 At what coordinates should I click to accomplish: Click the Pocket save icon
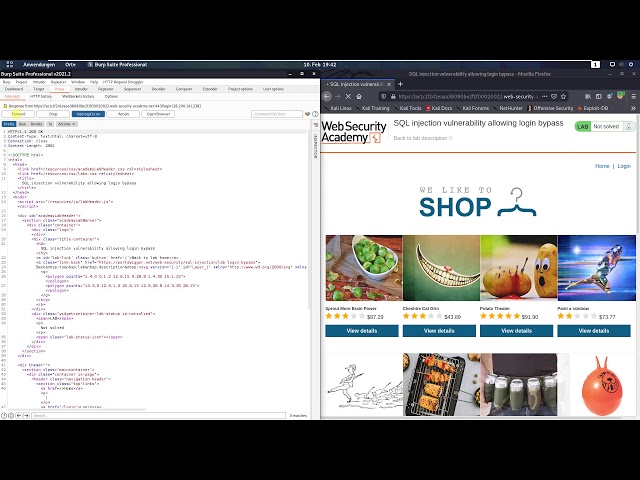click(x=554, y=97)
